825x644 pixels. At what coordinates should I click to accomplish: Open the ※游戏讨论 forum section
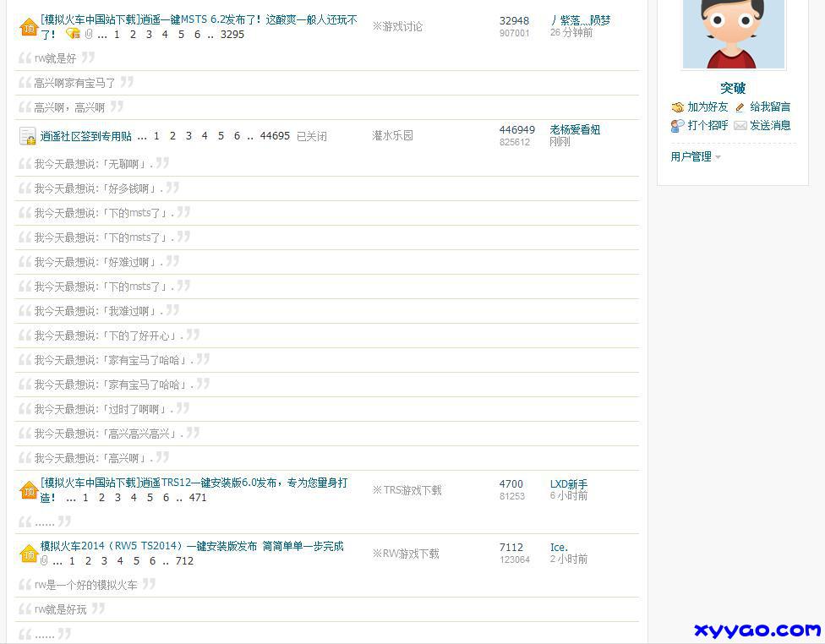point(397,27)
